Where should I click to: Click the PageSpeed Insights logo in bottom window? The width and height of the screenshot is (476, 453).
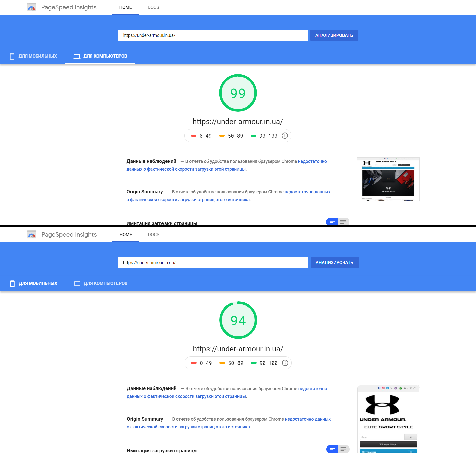pyautogui.click(x=32, y=235)
